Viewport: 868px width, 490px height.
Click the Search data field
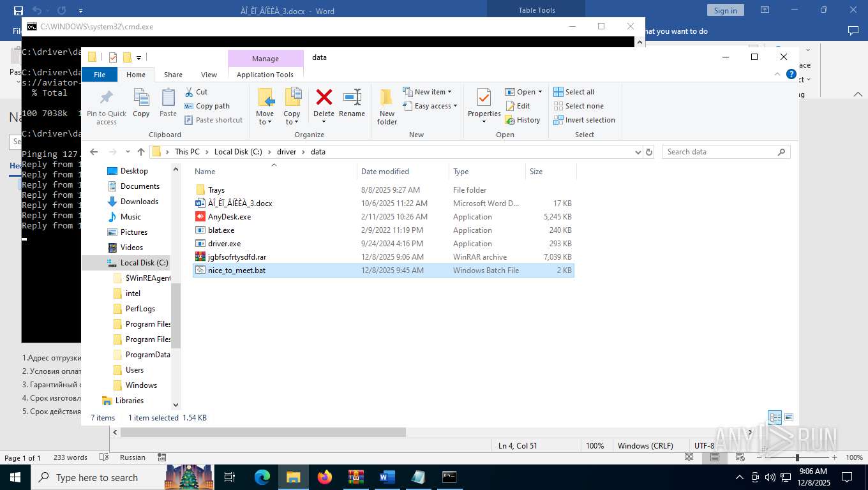pyautogui.click(x=726, y=152)
